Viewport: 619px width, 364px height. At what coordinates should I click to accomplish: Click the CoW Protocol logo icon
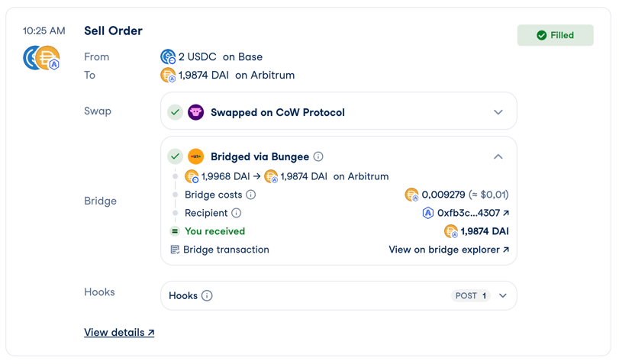pos(196,112)
